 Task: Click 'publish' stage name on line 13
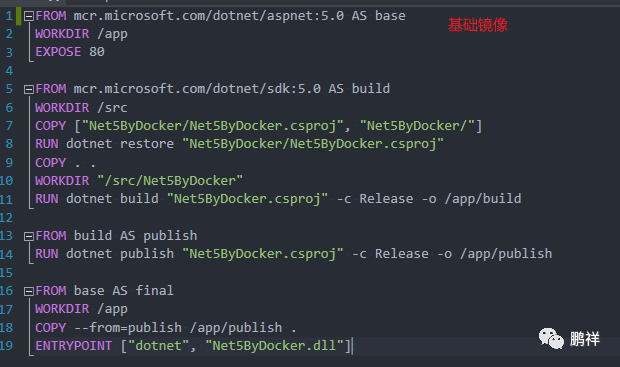coord(170,236)
